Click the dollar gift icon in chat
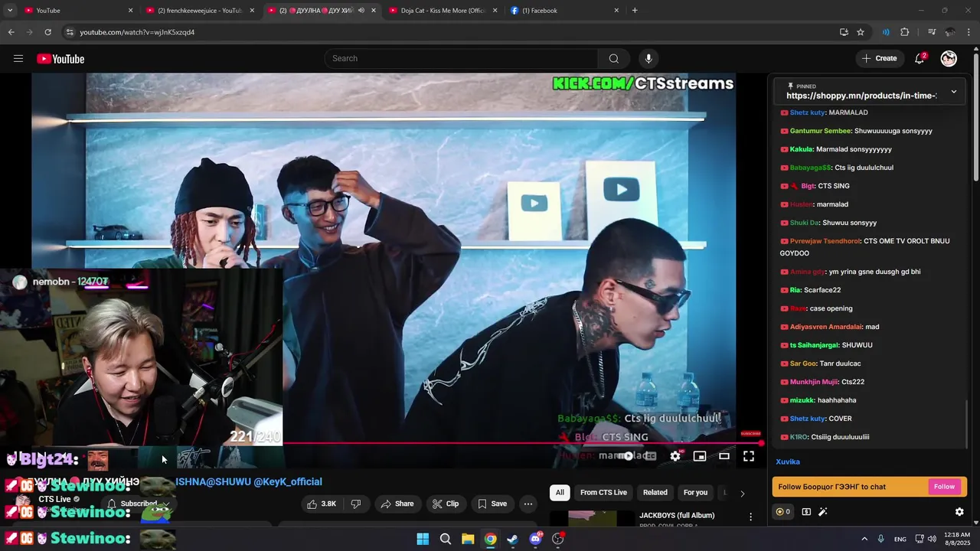This screenshot has width=980, height=551. [x=806, y=512]
